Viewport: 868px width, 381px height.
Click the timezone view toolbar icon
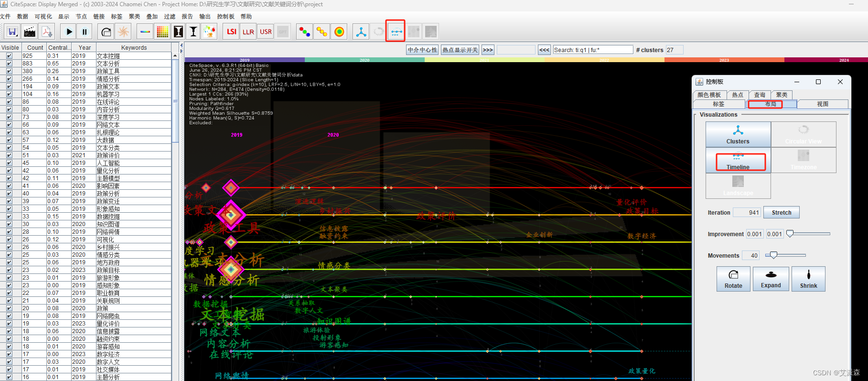pyautogui.click(x=414, y=32)
